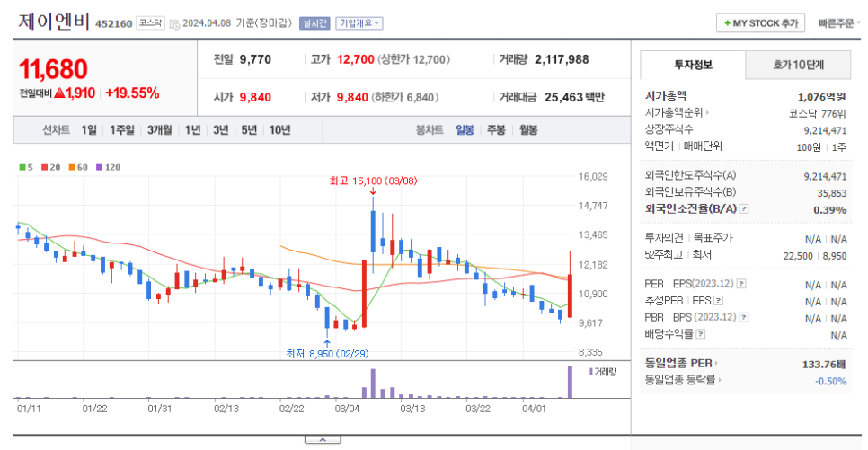Click the change rate +19.55%
The image size is (868, 450).
[132, 93]
